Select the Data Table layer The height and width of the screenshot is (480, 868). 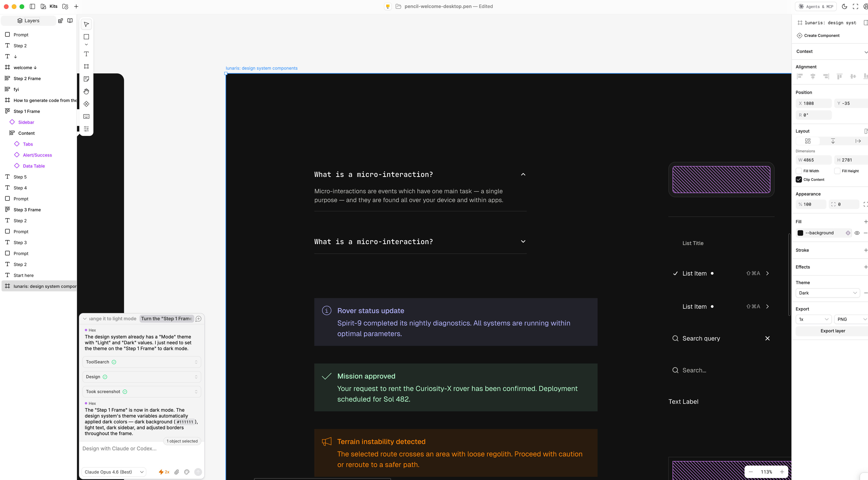pos(34,166)
